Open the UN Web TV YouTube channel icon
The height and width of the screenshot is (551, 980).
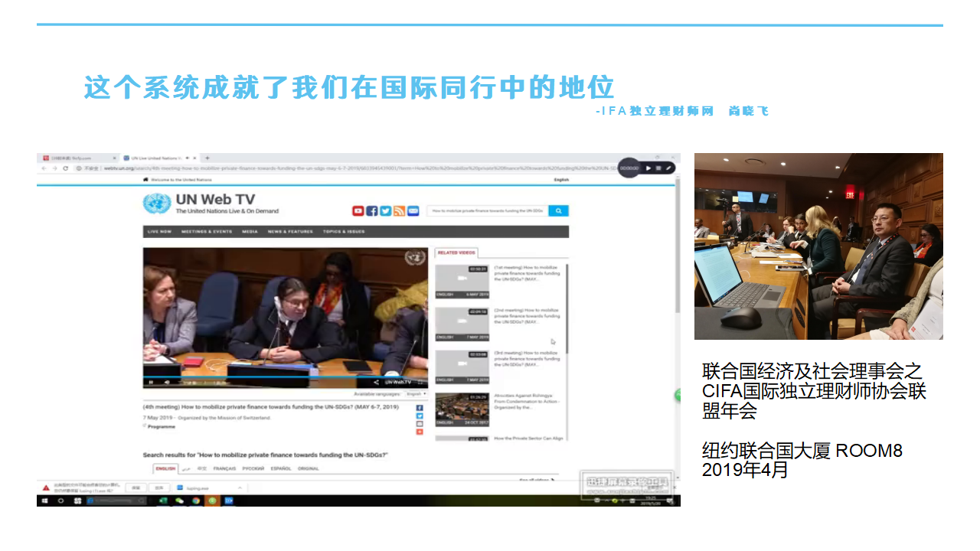click(358, 211)
